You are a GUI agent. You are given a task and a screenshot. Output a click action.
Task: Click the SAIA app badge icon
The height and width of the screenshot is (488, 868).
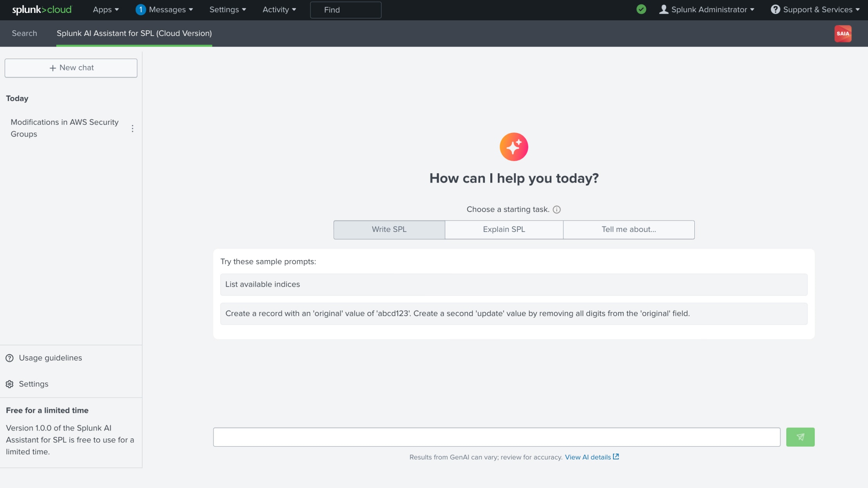click(x=843, y=34)
